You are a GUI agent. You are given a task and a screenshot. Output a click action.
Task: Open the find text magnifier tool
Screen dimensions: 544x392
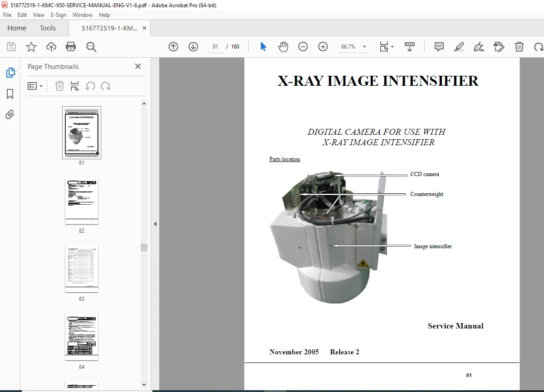click(91, 47)
